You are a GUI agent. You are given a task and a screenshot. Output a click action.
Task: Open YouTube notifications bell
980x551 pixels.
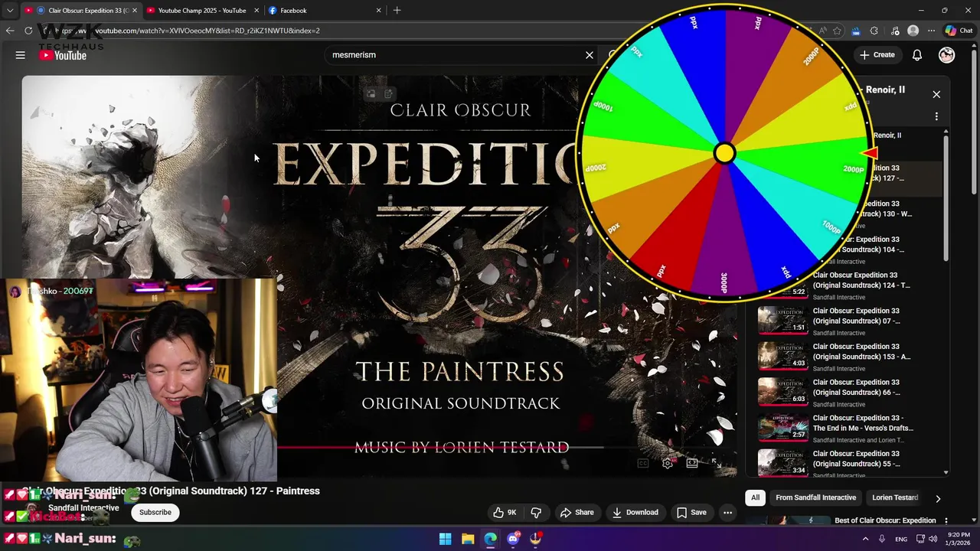[x=917, y=55]
